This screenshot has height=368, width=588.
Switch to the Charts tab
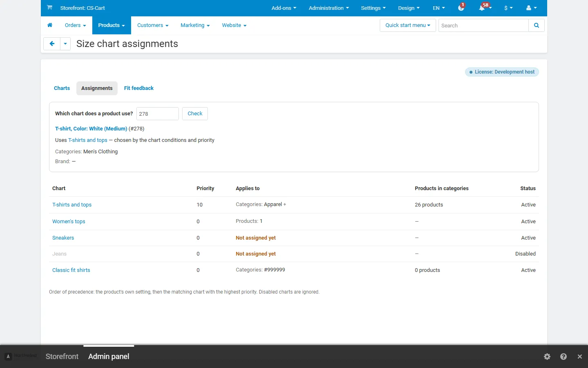click(x=62, y=88)
